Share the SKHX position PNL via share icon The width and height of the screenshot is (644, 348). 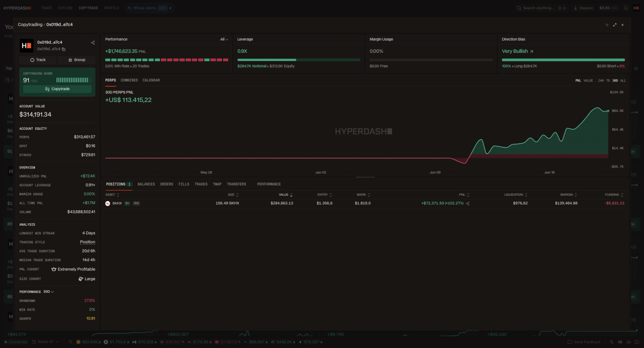468,203
